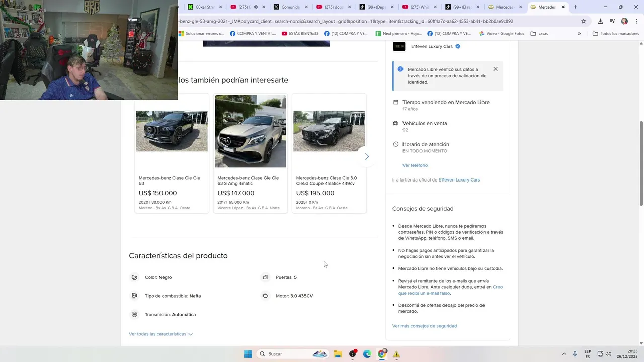Open Google Chrome from the taskbar
The image size is (644, 362).
[382, 354]
